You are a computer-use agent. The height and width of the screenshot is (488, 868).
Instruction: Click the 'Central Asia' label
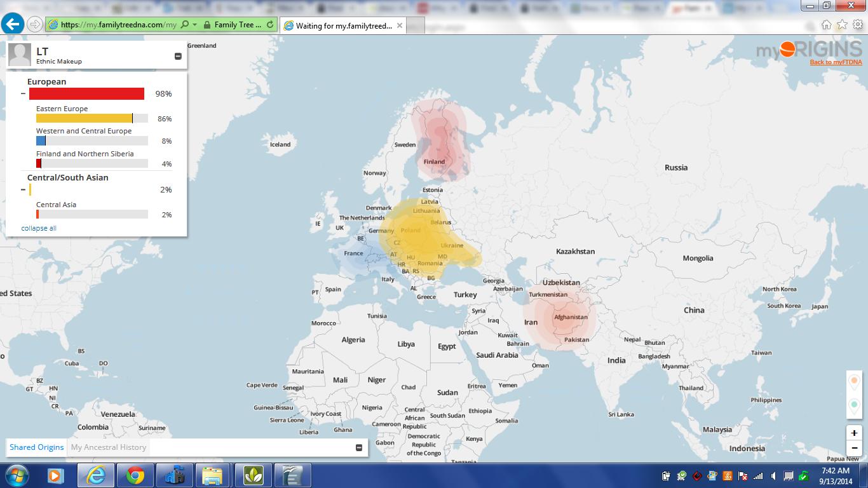pos(56,205)
